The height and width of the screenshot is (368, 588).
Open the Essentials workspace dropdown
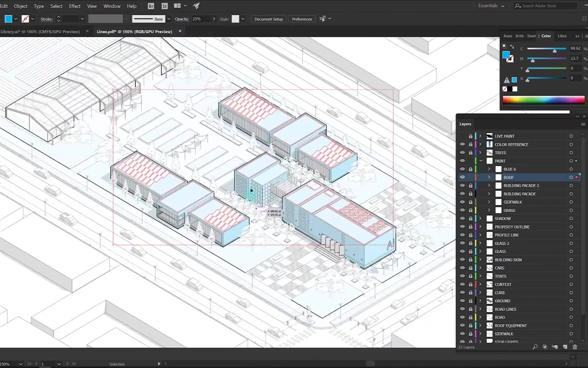(x=491, y=6)
